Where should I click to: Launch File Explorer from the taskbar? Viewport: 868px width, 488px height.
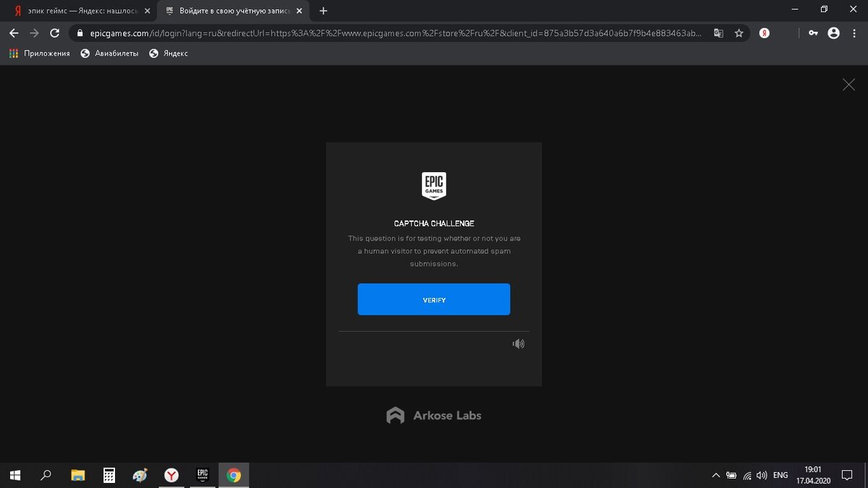(x=78, y=475)
